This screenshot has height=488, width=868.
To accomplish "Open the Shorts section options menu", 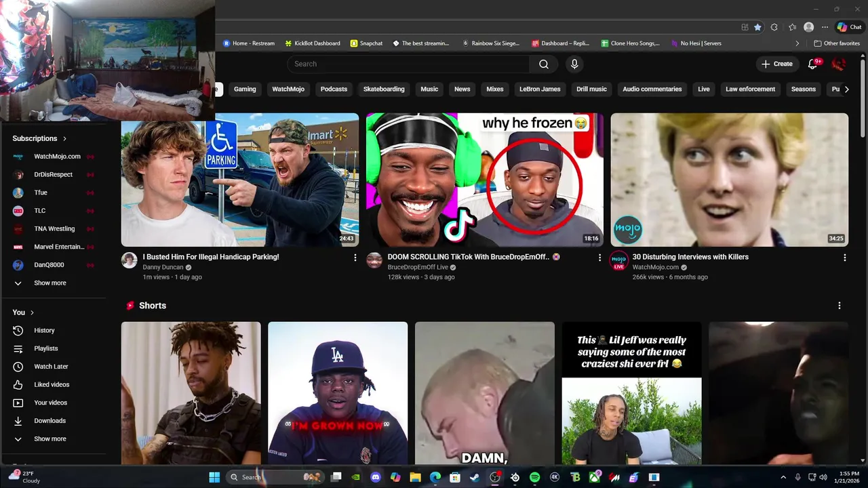I will point(840,306).
